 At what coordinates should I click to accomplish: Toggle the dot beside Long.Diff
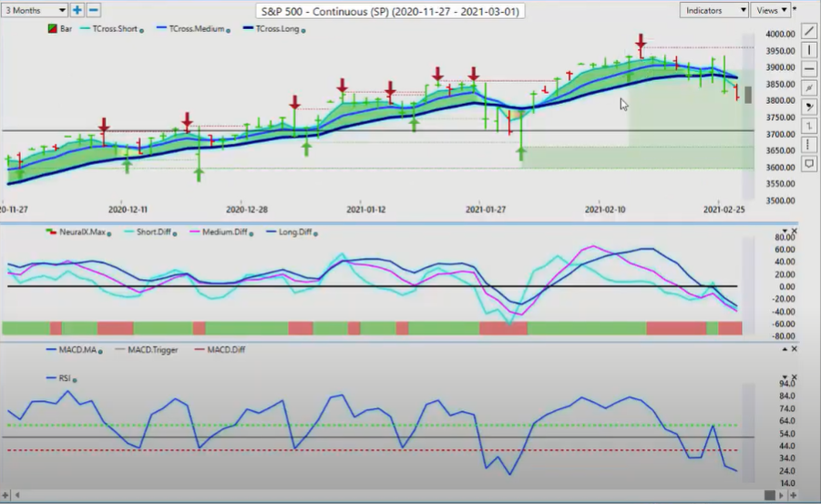[x=315, y=233]
